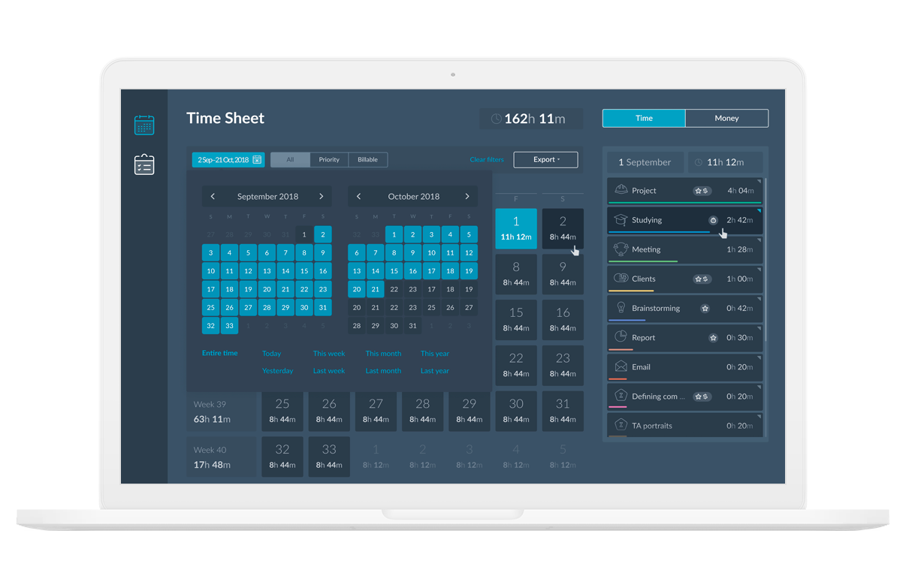Screen dimensions: 906x588
Task: Choose the Last week preset
Action: tap(329, 371)
